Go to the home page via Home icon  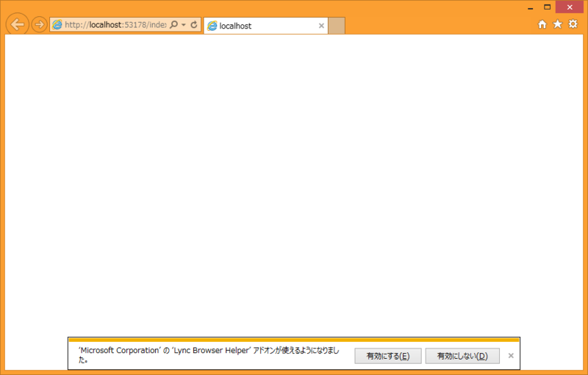click(542, 24)
